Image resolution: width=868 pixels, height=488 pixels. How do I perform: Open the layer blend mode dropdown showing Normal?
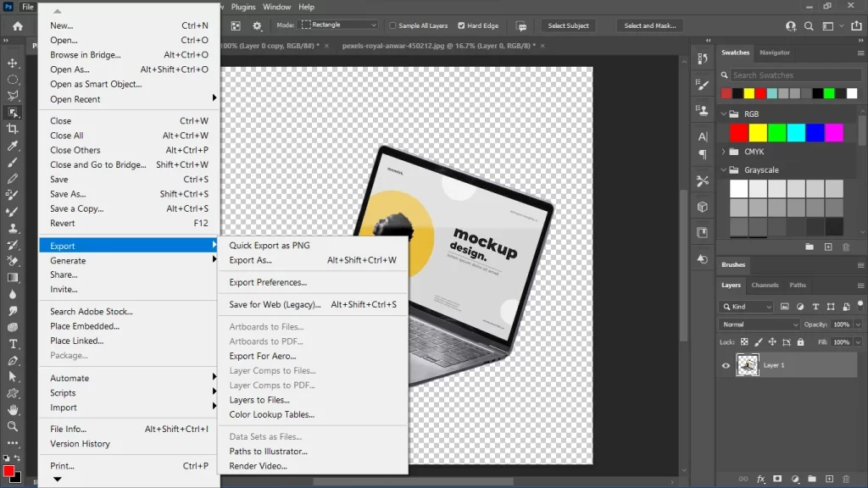(757, 324)
